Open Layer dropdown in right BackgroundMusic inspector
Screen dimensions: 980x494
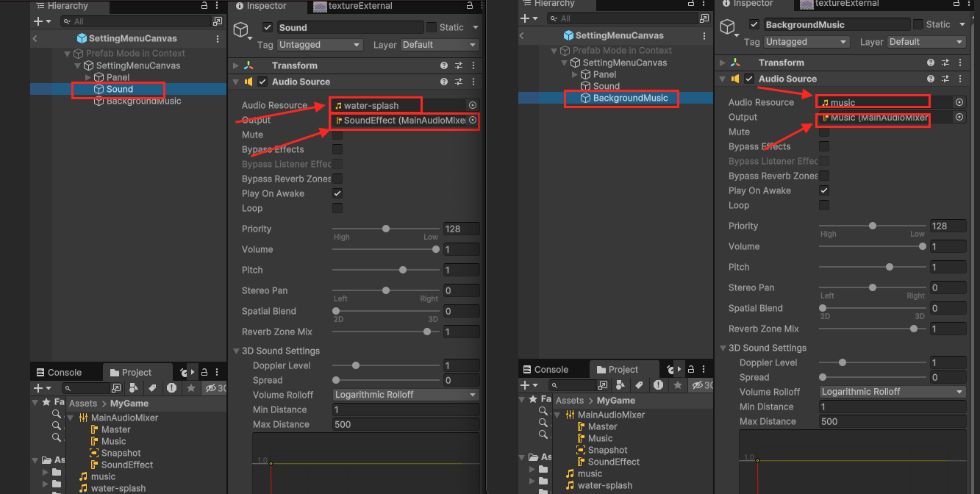[x=926, y=42]
